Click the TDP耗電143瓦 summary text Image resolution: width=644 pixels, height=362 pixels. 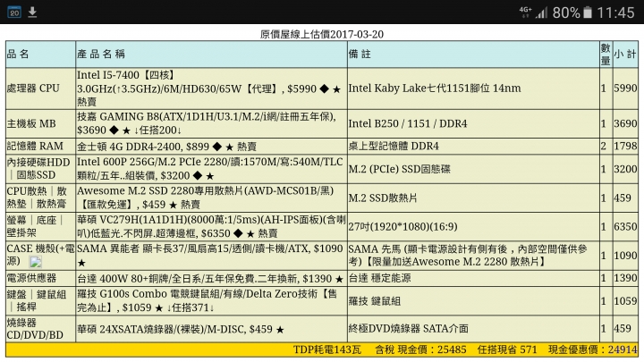click(x=327, y=349)
